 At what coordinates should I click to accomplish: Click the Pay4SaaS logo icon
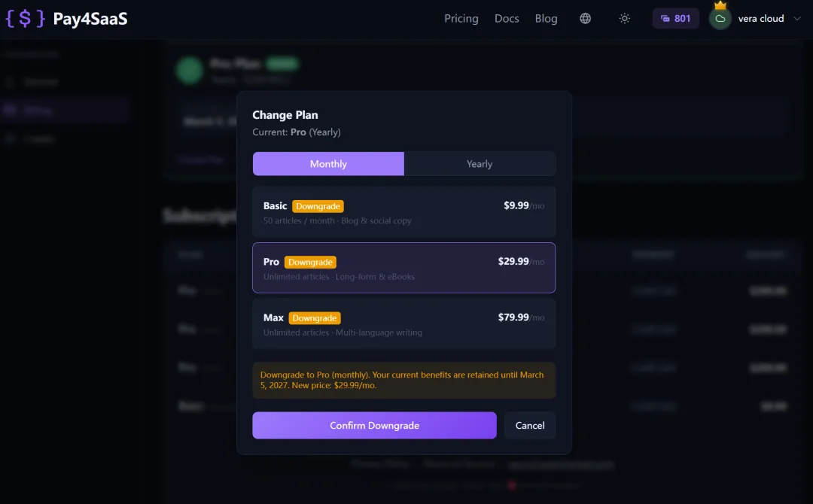tap(25, 19)
